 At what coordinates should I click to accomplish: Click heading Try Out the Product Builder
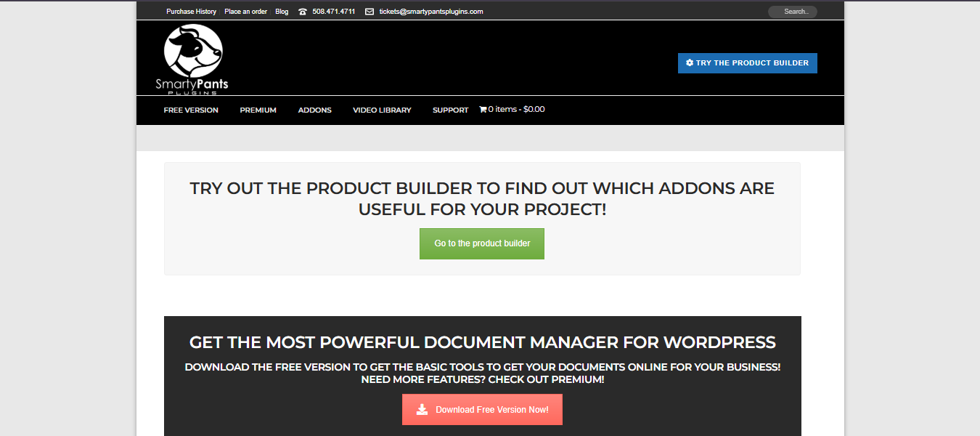coord(482,199)
